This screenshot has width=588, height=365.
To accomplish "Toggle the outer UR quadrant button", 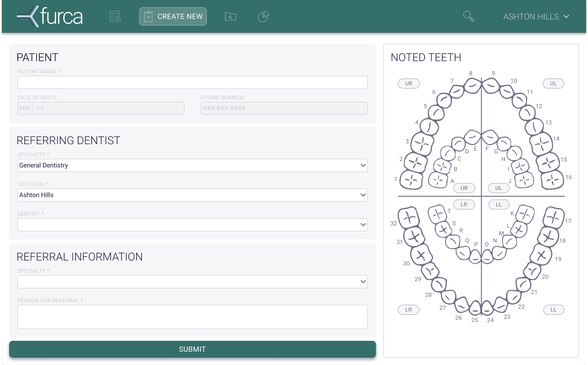I will [x=409, y=83].
